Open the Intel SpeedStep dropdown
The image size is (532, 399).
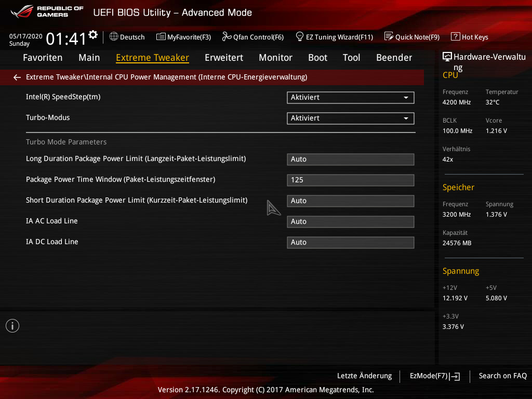point(351,97)
